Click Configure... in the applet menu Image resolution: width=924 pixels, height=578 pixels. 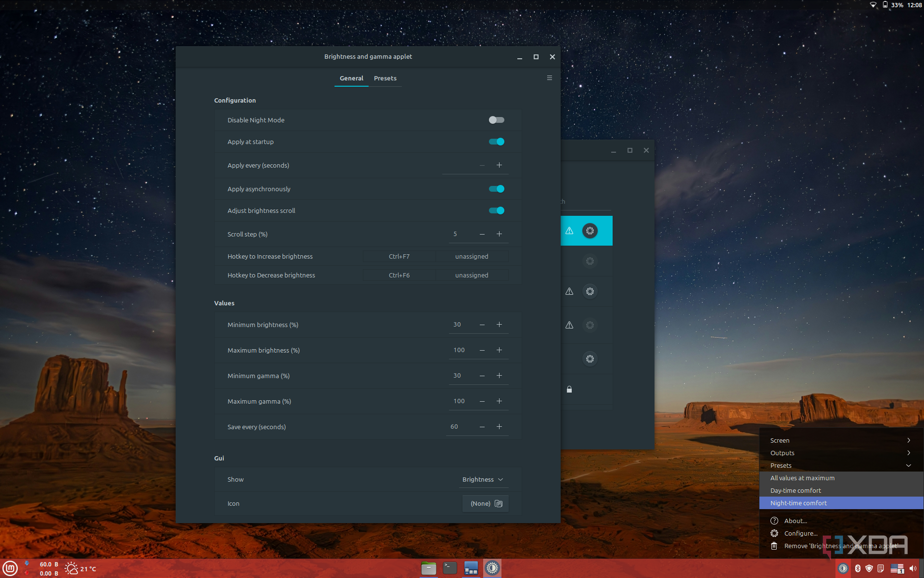800,533
